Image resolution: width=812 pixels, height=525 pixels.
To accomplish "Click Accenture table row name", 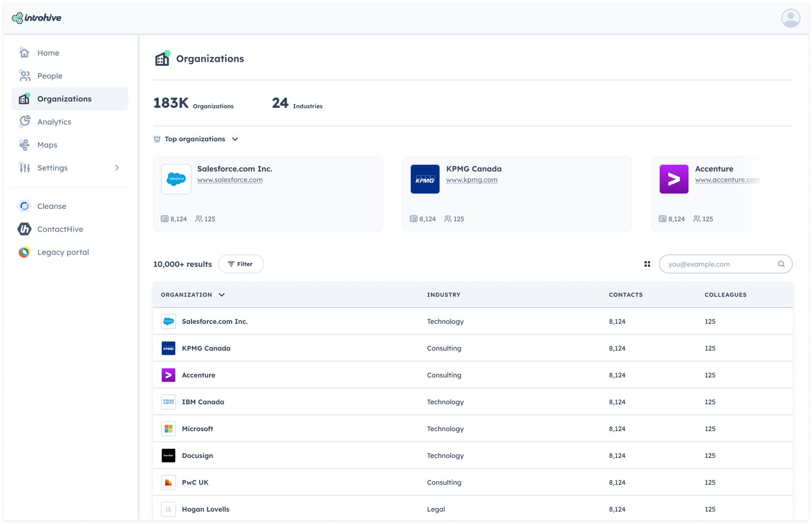I will pos(198,375).
